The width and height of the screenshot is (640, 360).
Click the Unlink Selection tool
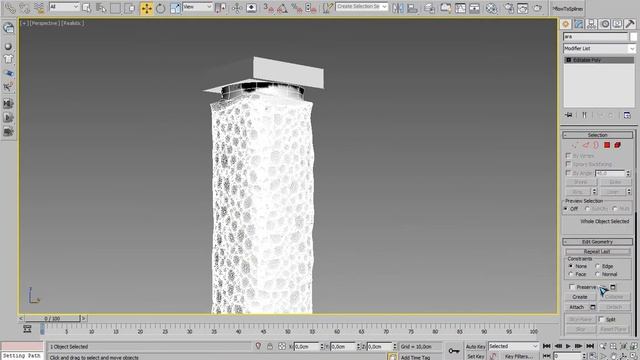pos(24,8)
